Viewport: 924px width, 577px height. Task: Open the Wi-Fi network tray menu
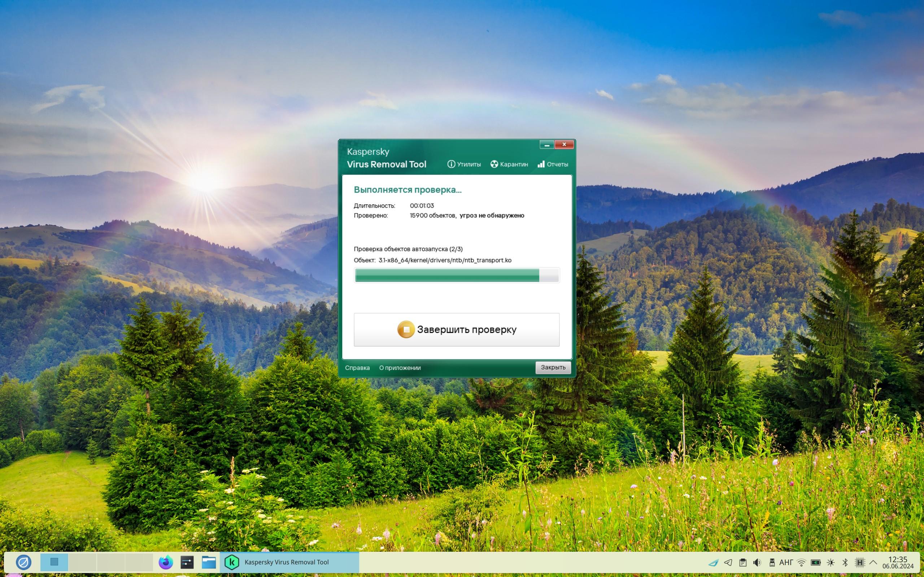pos(801,563)
